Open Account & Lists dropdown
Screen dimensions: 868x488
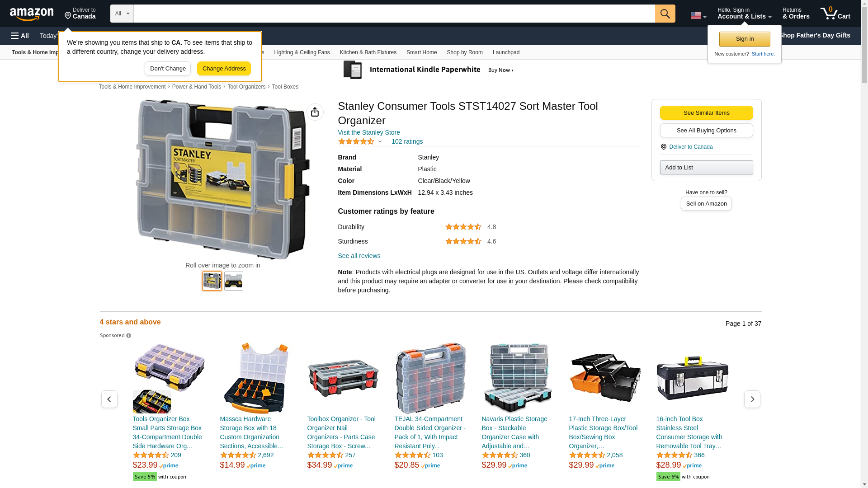click(x=745, y=14)
